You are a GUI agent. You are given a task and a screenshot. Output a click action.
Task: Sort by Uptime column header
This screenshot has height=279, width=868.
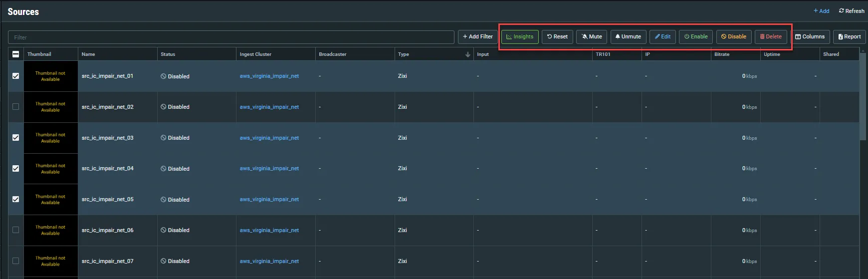(790, 54)
